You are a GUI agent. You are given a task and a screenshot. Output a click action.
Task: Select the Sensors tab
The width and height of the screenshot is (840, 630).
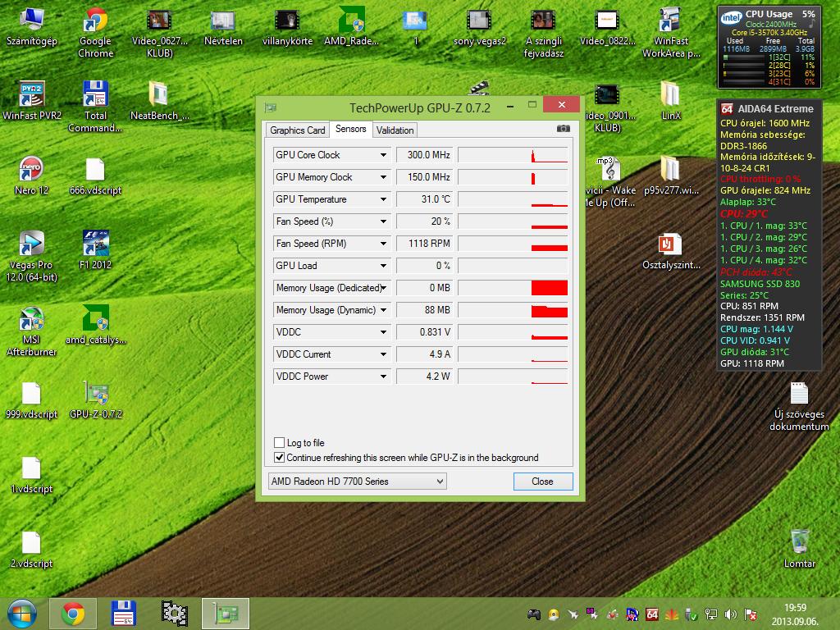(350, 129)
